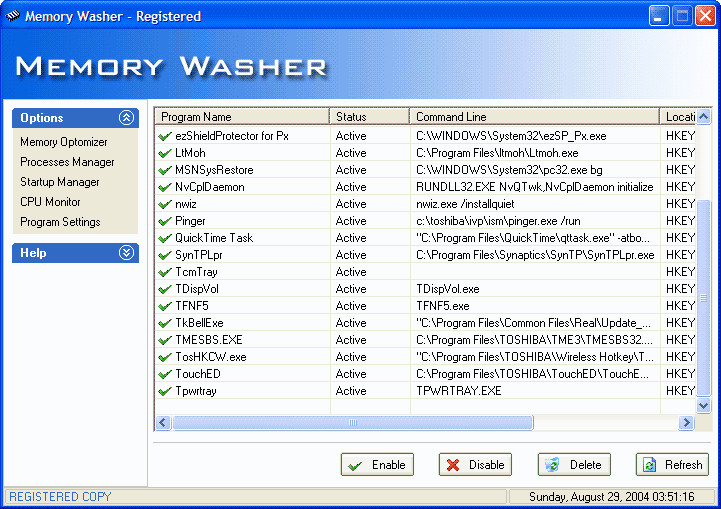
Task: Collapse the Options panel
Action: point(126,118)
